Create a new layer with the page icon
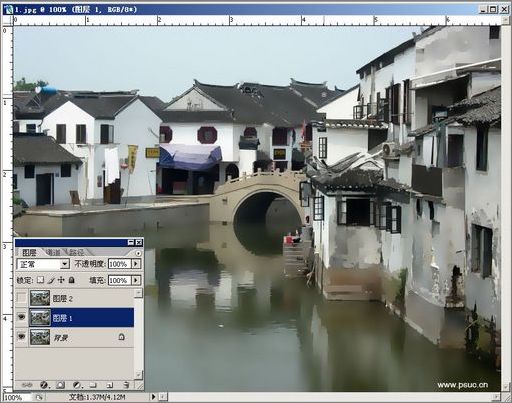Viewport: 512px width, 403px height. click(110, 385)
